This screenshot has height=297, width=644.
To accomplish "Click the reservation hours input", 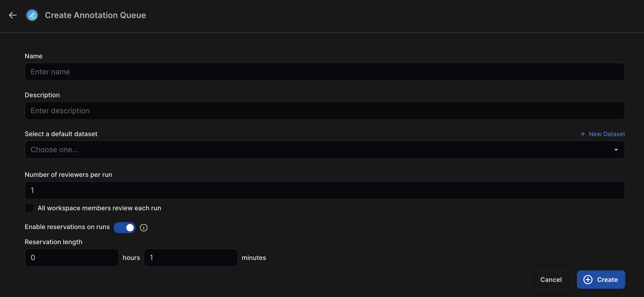I will click(x=72, y=257).
